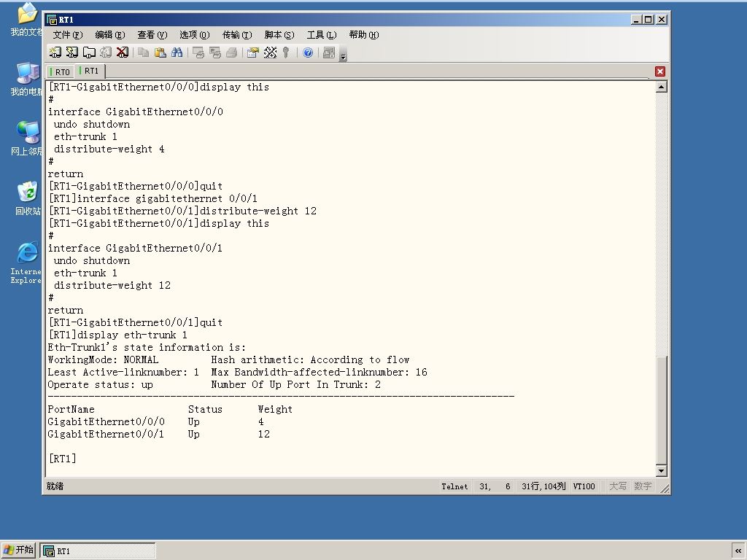
Task: Open the 脚本(S) menu
Action: (x=279, y=35)
